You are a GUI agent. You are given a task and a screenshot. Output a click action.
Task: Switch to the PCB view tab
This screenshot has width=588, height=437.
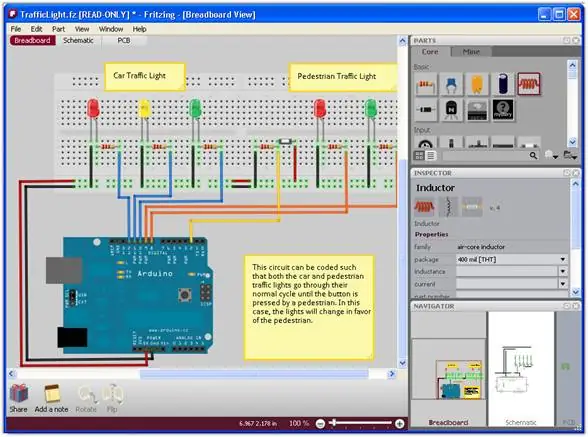point(124,41)
